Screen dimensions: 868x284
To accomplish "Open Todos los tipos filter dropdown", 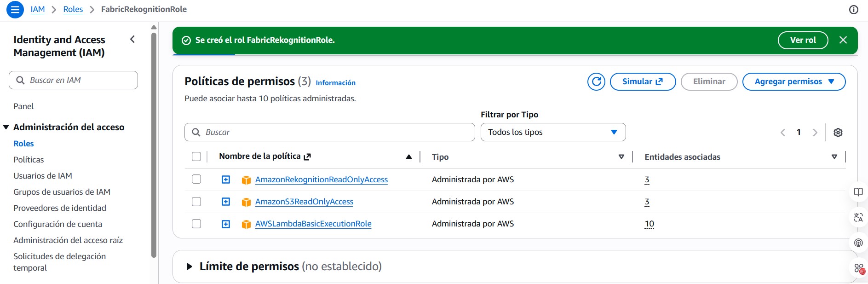I will point(553,132).
